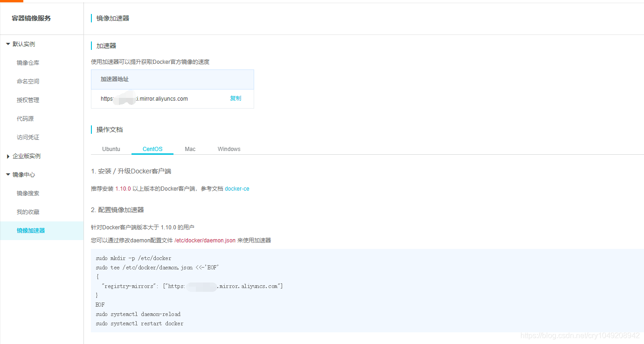Select the accelerator address text
644x344 pixels.
pyautogui.click(x=145, y=98)
